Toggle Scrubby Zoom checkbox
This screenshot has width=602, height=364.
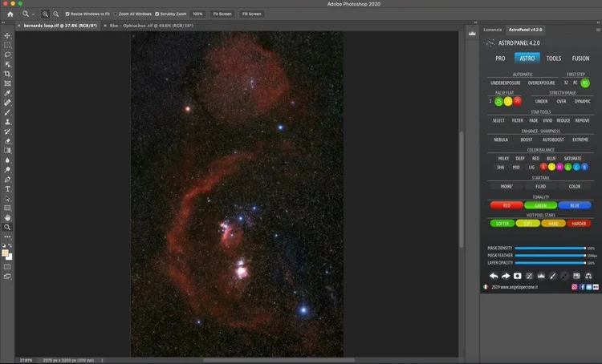(x=157, y=14)
